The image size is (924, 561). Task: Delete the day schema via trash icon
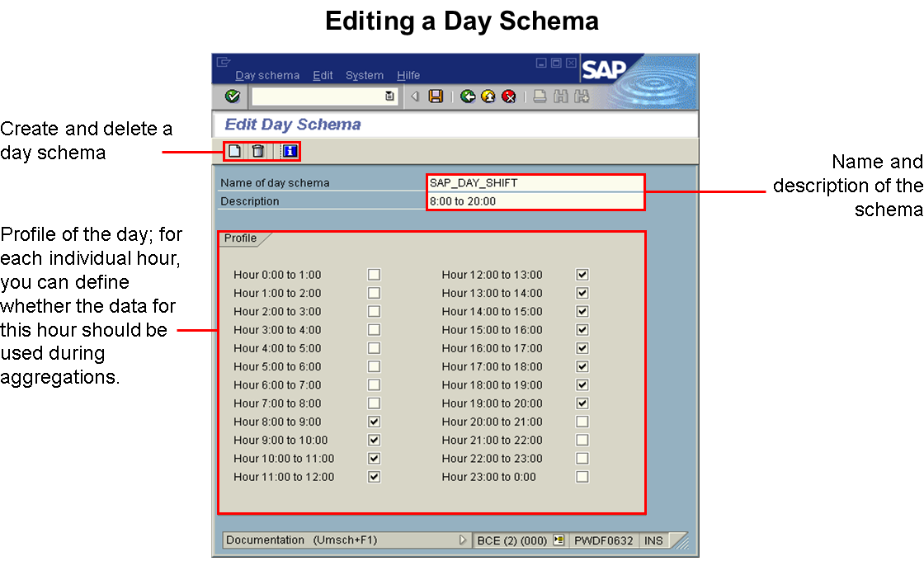[x=258, y=151]
